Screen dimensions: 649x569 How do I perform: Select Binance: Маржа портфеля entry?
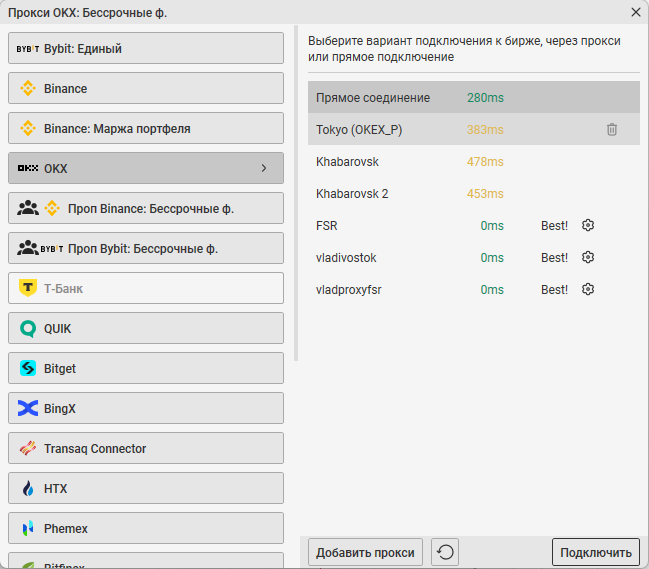(x=146, y=129)
